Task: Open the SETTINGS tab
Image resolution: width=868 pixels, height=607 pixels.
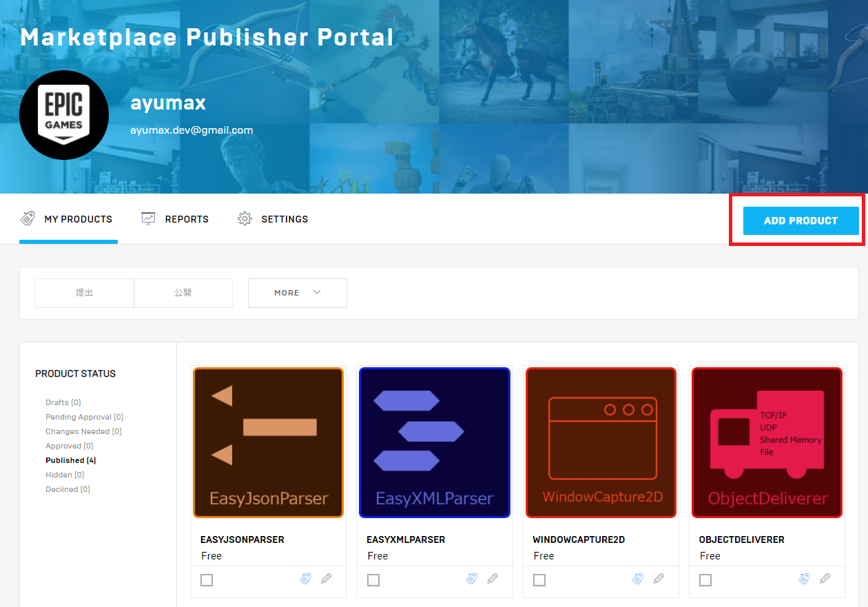Action: [273, 219]
